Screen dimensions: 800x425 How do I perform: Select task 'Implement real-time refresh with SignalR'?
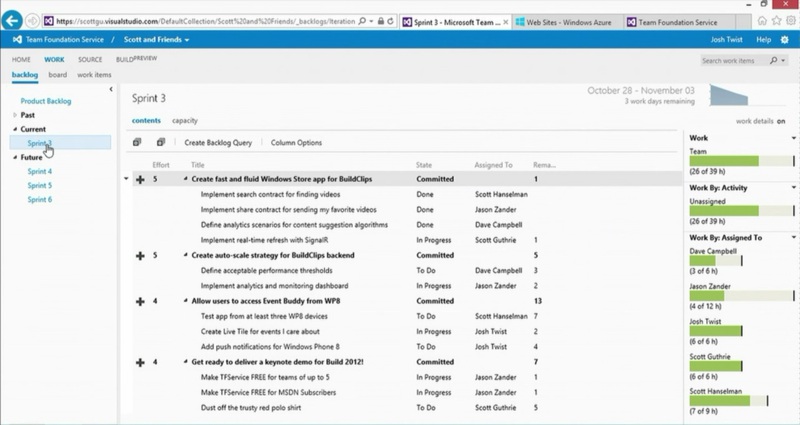coord(264,240)
